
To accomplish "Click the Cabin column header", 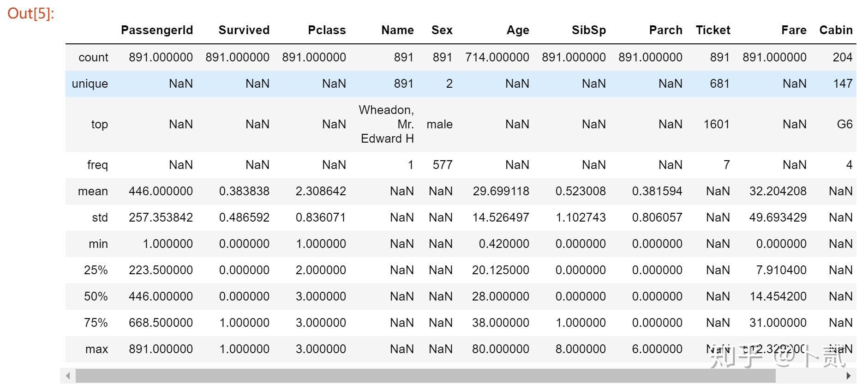I will (x=836, y=30).
